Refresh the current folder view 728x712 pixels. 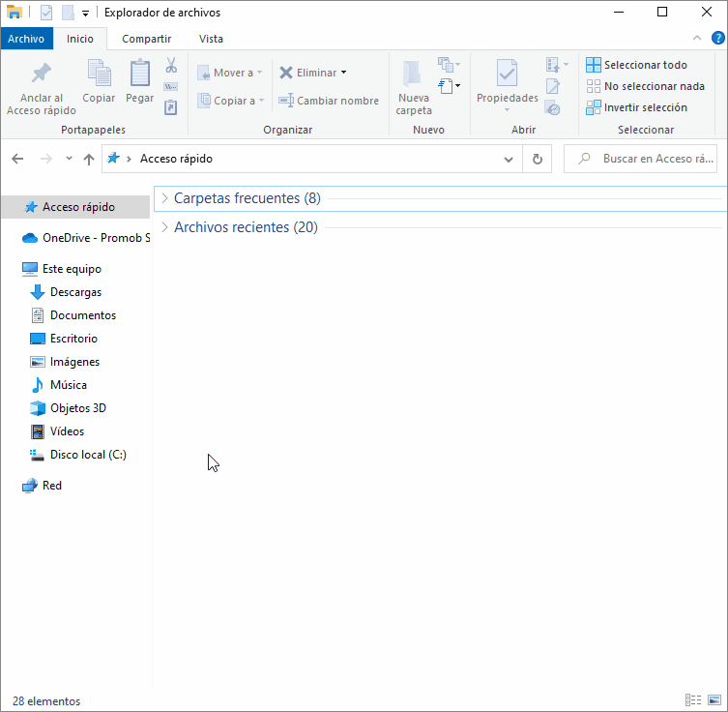538,159
